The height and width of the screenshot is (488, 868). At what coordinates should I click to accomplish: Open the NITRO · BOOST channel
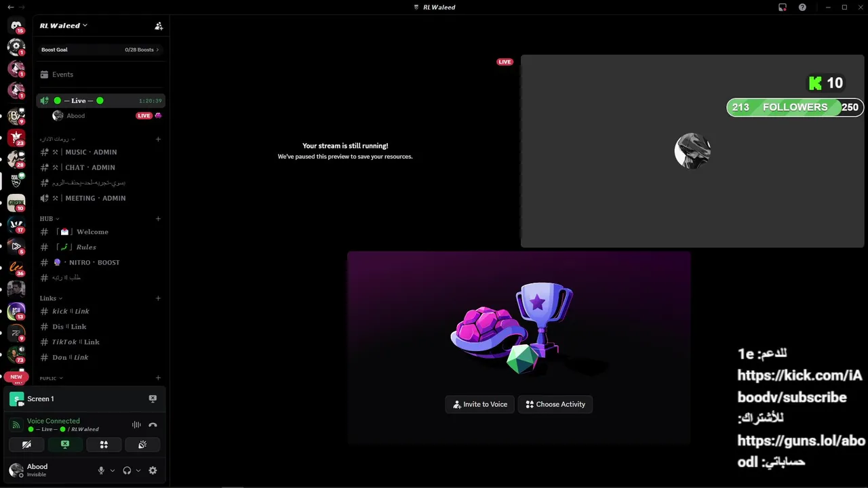[x=100, y=262]
